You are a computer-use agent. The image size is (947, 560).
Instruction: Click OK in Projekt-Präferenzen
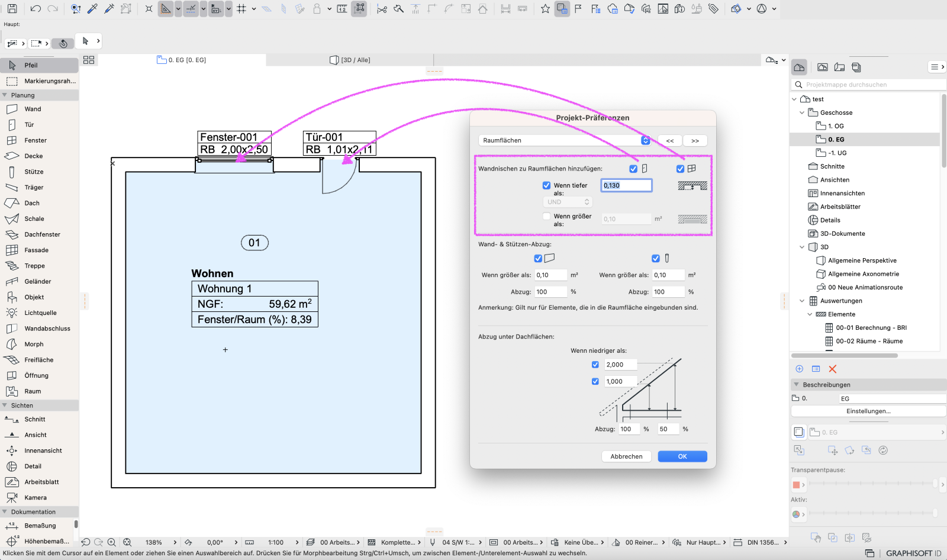point(682,456)
